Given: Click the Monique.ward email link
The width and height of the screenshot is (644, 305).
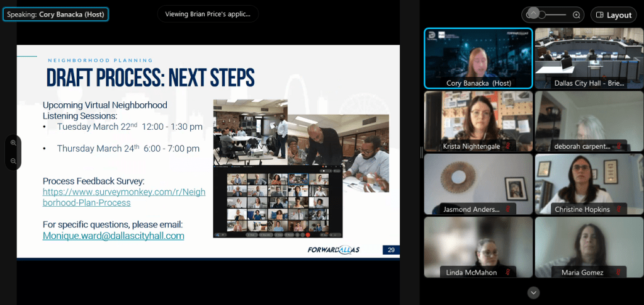Looking at the screenshot, I should 113,236.
